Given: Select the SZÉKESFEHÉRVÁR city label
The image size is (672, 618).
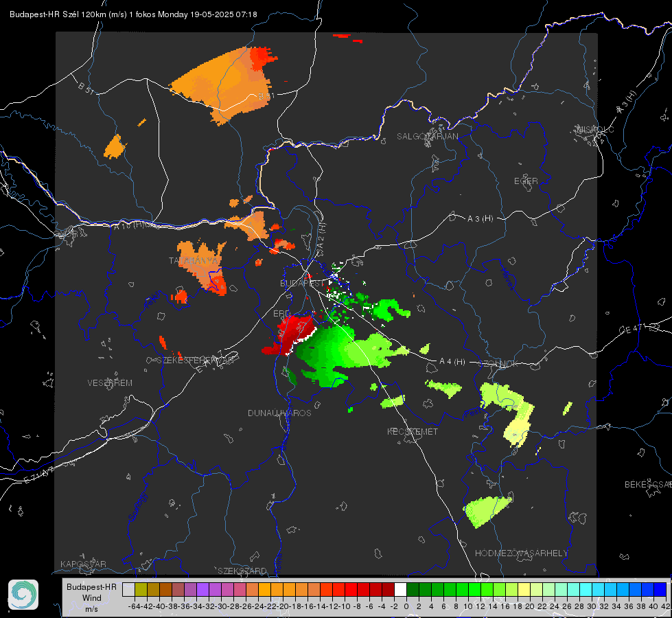Looking at the screenshot, I should click(x=197, y=360).
